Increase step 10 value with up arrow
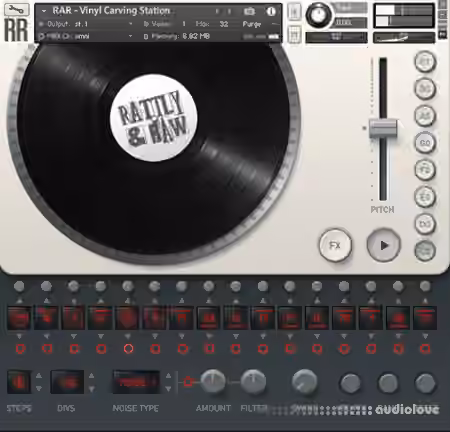The height and width of the screenshot is (432, 450). 263,301
